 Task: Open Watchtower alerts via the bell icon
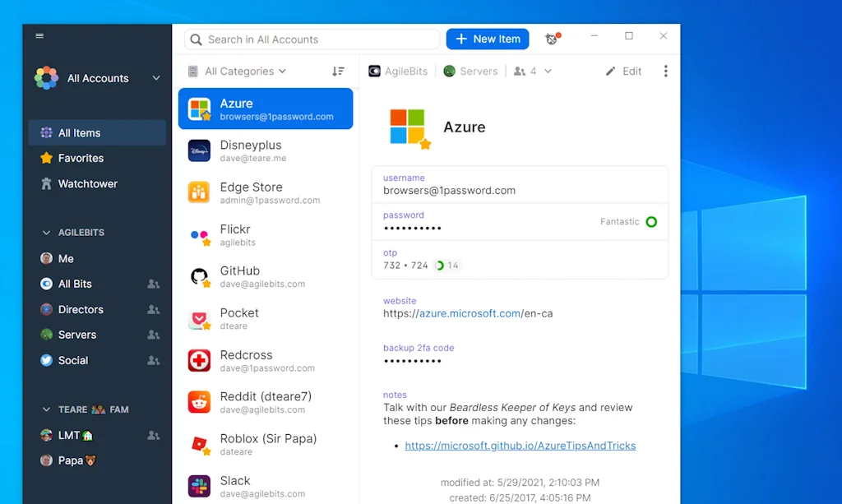[551, 38]
